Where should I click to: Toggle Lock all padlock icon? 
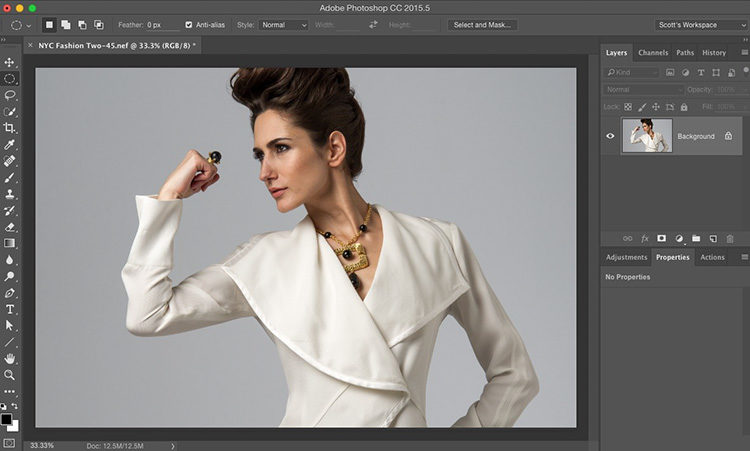point(684,107)
